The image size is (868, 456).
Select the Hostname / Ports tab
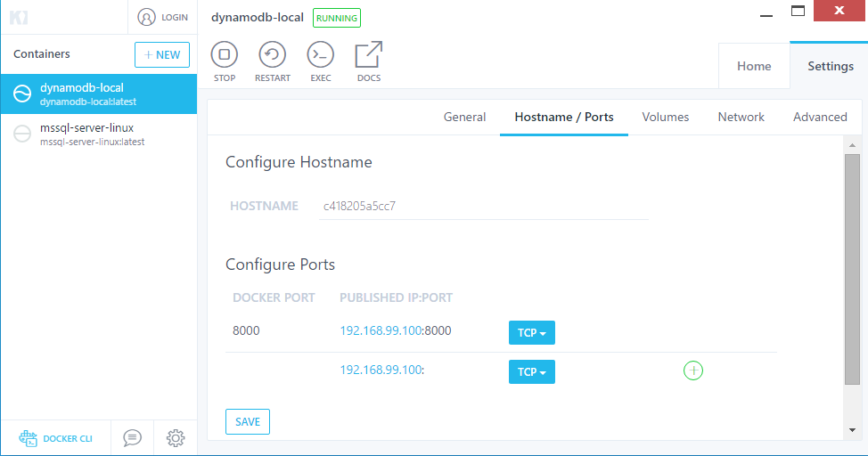coord(564,117)
